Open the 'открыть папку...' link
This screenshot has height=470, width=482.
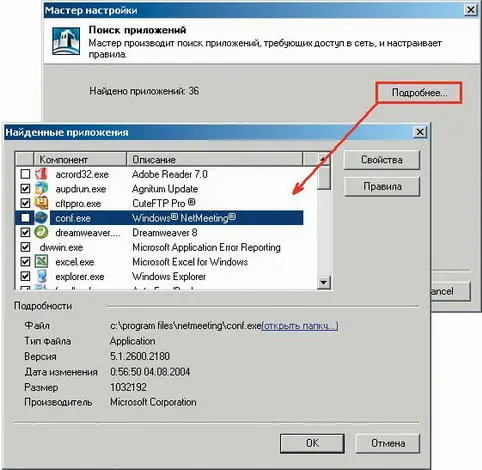click(x=300, y=326)
